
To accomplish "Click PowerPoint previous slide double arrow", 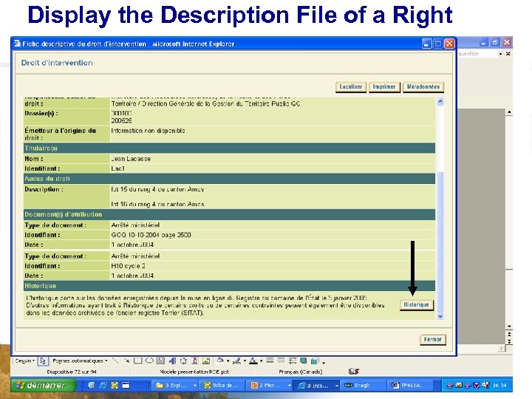I will [x=509, y=334].
